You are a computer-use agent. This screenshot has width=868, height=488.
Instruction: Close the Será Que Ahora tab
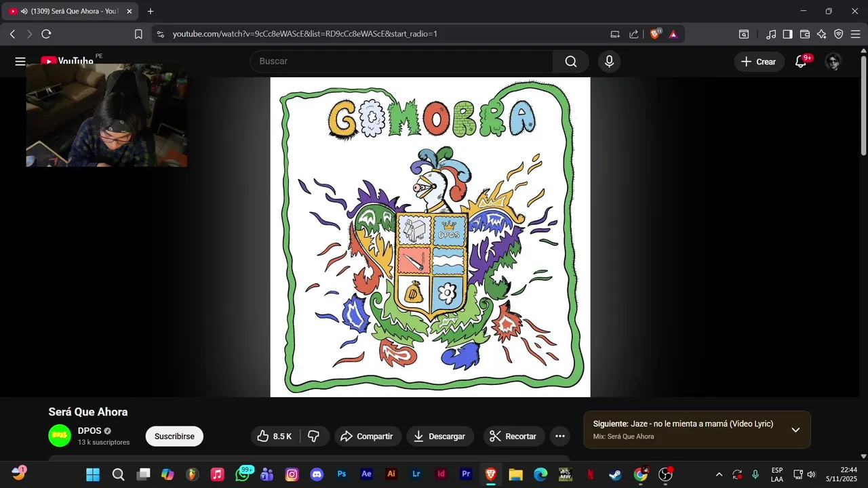point(129,12)
